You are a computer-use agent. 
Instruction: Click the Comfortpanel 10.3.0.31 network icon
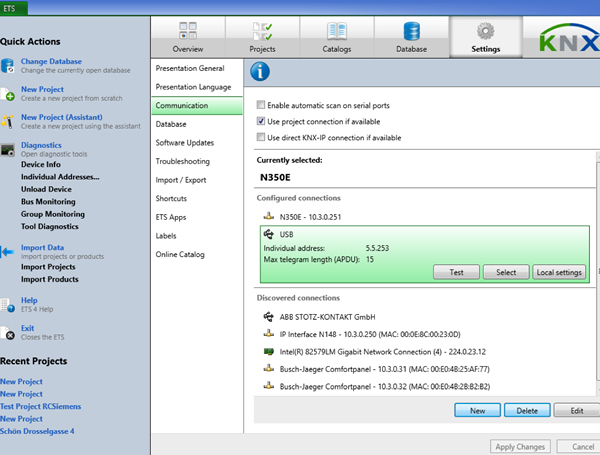pos(269,369)
